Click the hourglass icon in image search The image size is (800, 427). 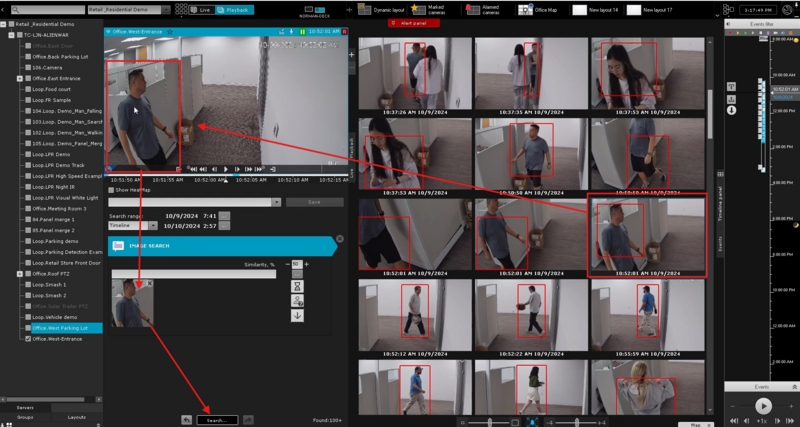point(296,284)
